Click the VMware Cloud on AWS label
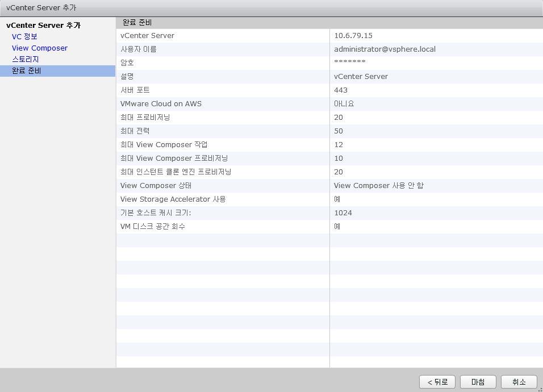The height and width of the screenshot is (392, 543). [x=161, y=103]
